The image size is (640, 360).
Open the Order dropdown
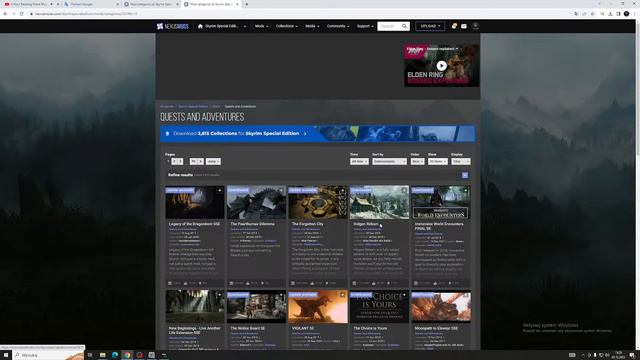(x=417, y=162)
